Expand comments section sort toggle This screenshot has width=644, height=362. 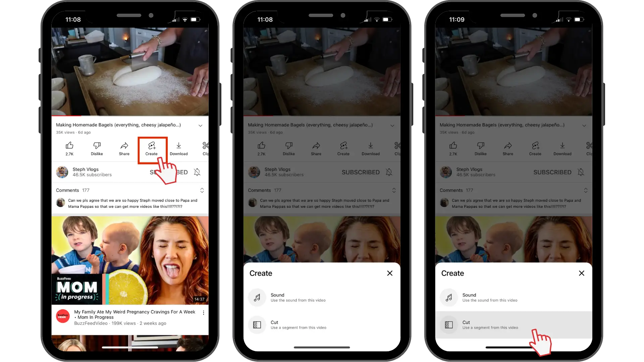[203, 190]
